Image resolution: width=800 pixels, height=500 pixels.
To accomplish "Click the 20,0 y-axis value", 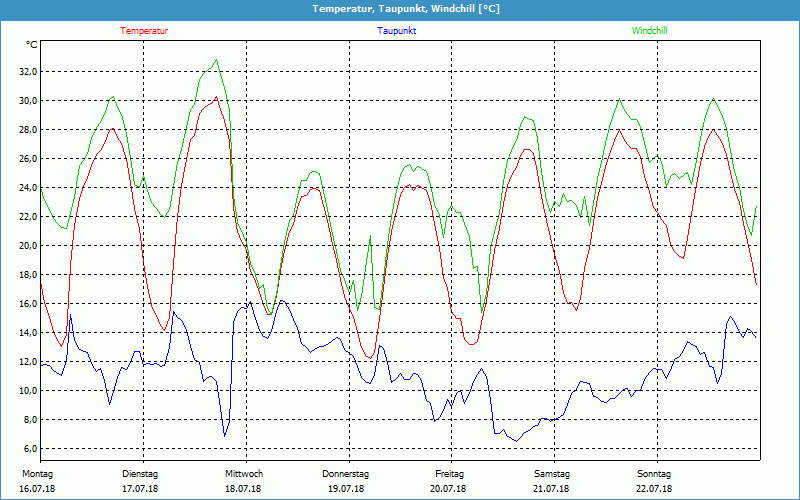I will (28, 246).
